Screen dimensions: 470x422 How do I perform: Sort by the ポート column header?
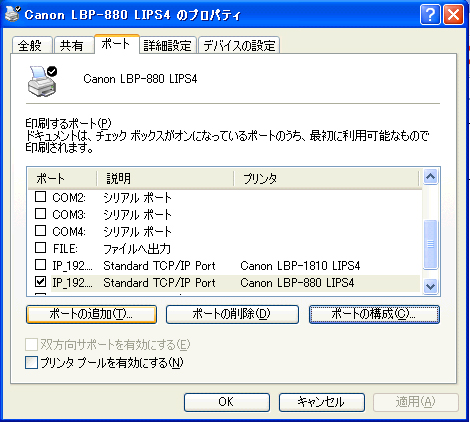coord(62,179)
